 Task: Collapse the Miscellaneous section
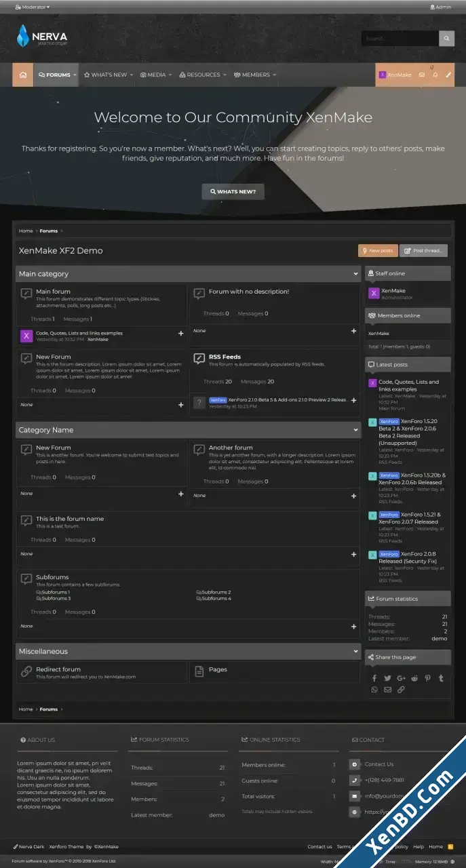tap(355, 651)
